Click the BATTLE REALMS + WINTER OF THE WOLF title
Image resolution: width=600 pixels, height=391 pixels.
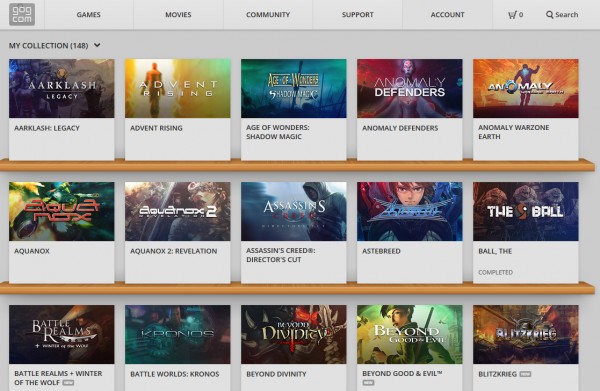click(x=58, y=378)
